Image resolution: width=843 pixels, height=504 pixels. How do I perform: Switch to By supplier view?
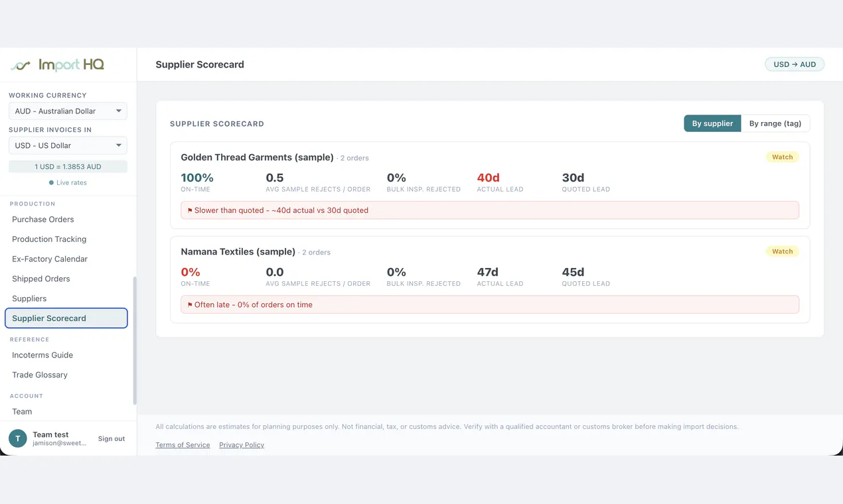pos(712,123)
